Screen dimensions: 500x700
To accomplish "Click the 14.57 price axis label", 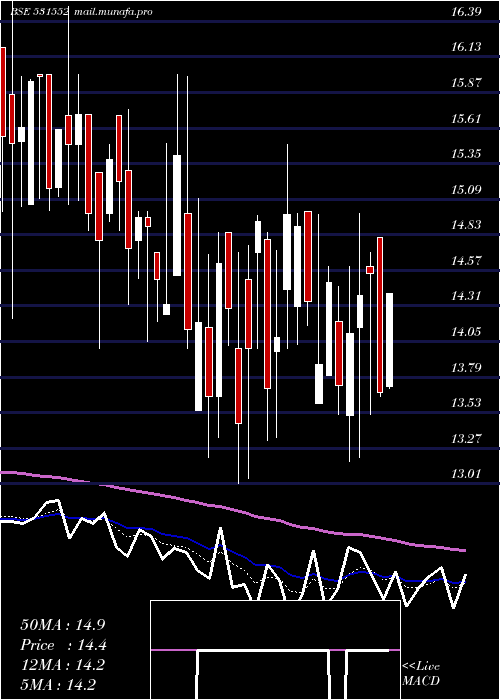I will (466, 261).
